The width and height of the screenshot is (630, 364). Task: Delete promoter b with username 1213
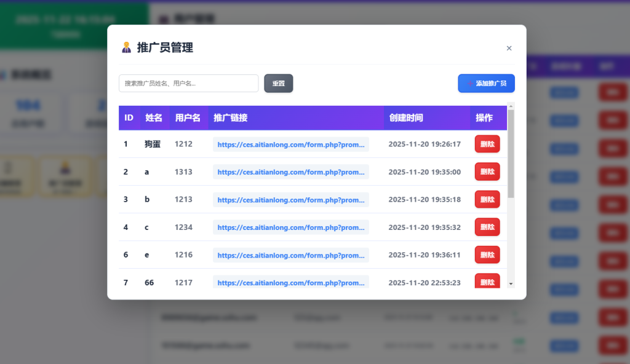tap(487, 199)
